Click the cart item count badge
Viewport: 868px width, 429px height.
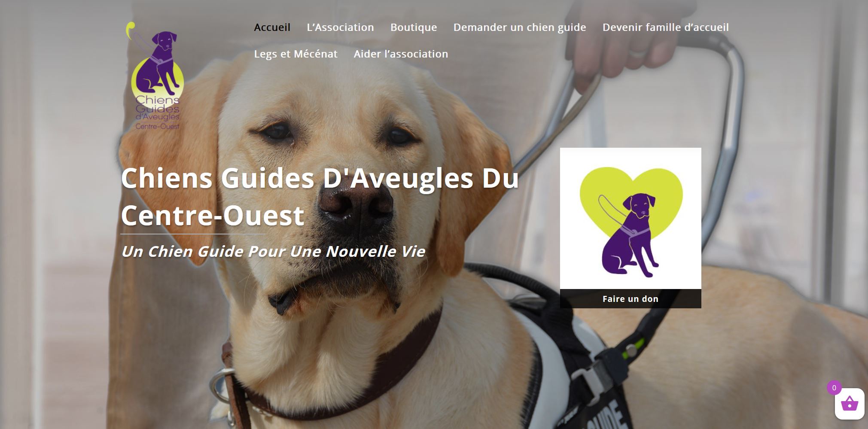point(834,388)
